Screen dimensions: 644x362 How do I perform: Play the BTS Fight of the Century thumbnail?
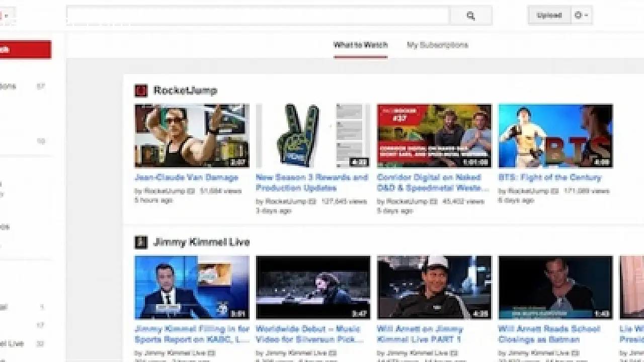coord(555,136)
